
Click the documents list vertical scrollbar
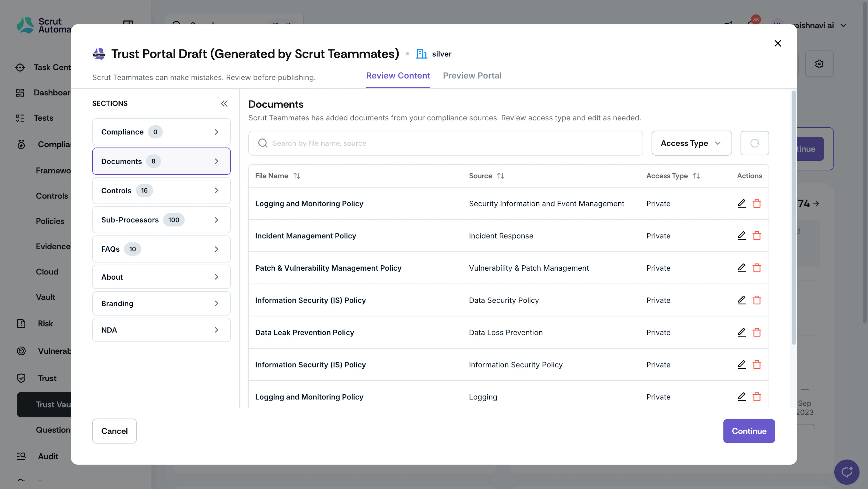coord(794,217)
